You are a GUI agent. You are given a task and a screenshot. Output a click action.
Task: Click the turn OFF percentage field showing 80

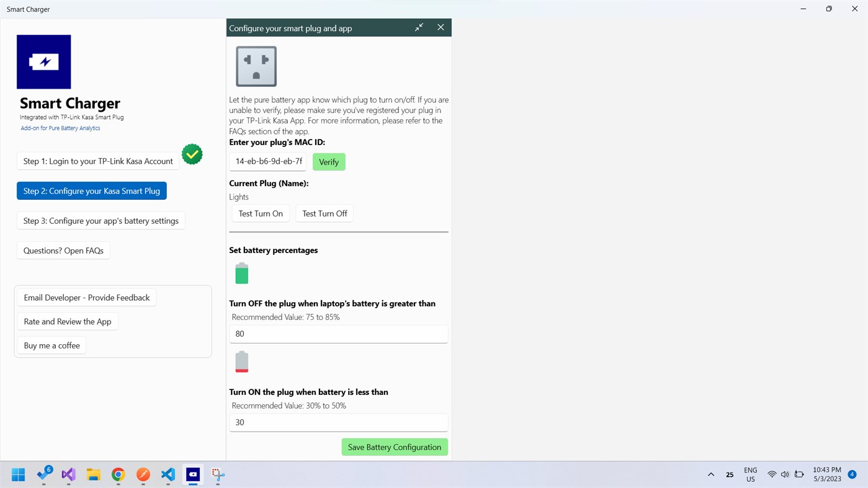click(x=338, y=334)
